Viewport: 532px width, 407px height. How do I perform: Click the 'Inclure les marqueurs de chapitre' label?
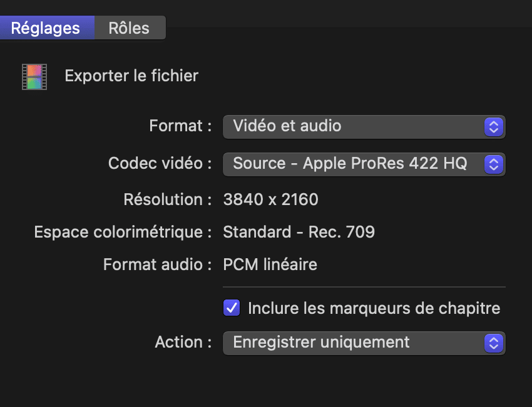coord(374,308)
